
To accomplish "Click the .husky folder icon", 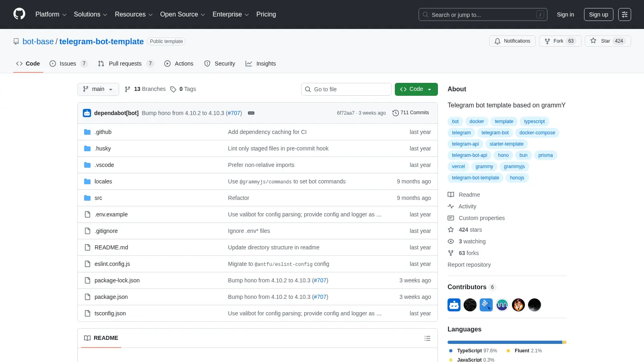I will (x=87, y=148).
